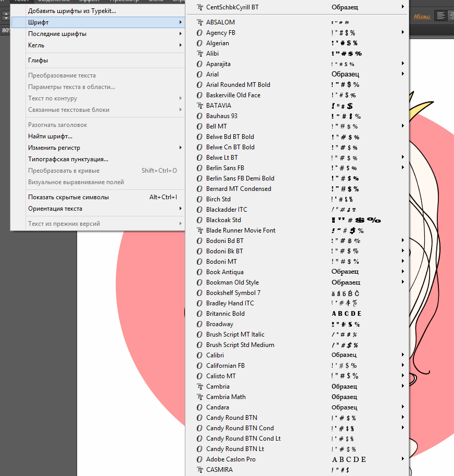Choose 'Добавить шрифты из Typekit...' menu item

tap(98, 11)
